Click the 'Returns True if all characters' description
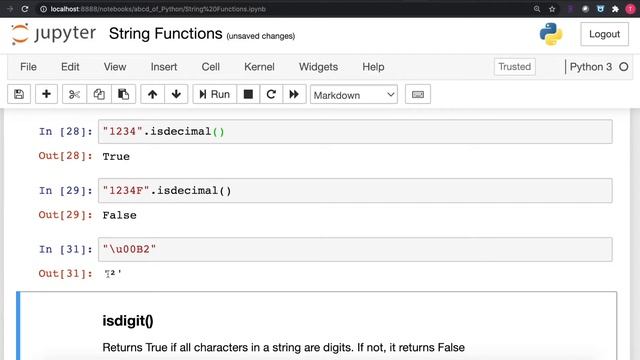This screenshot has width=640, height=360. click(283, 347)
